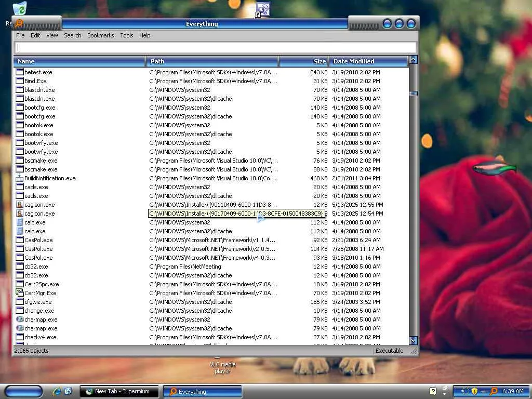The height and width of the screenshot is (399, 532).
Task: Click the VLC media player desktop label
Action: (x=222, y=367)
